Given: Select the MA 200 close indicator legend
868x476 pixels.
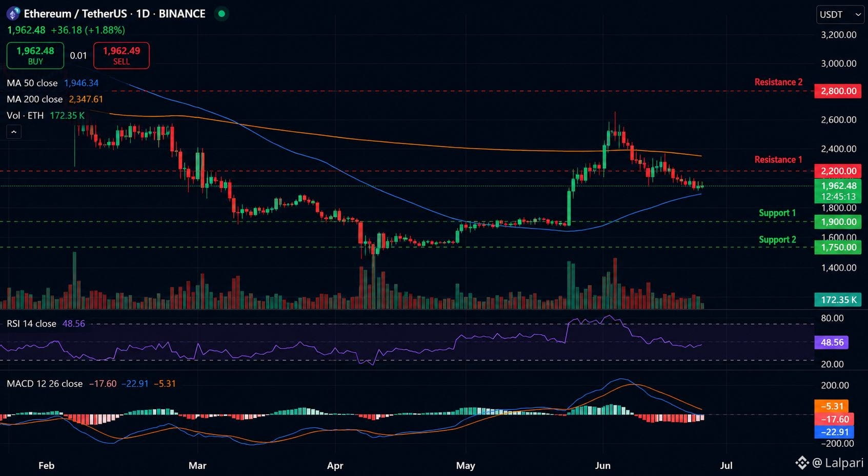Looking at the screenshot, I should pyautogui.click(x=55, y=99).
